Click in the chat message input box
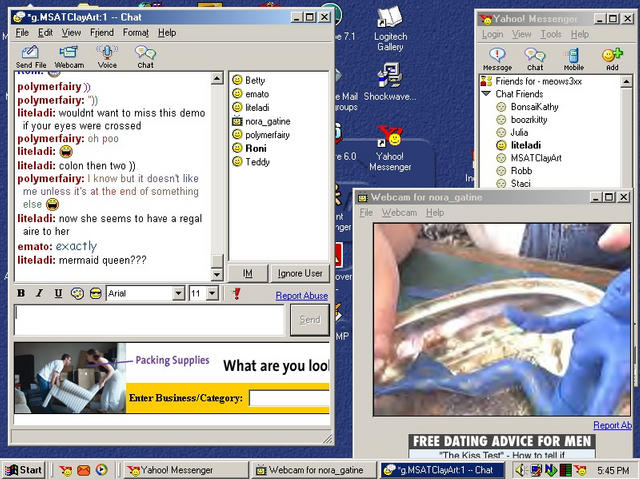640x480 pixels. tap(149, 320)
